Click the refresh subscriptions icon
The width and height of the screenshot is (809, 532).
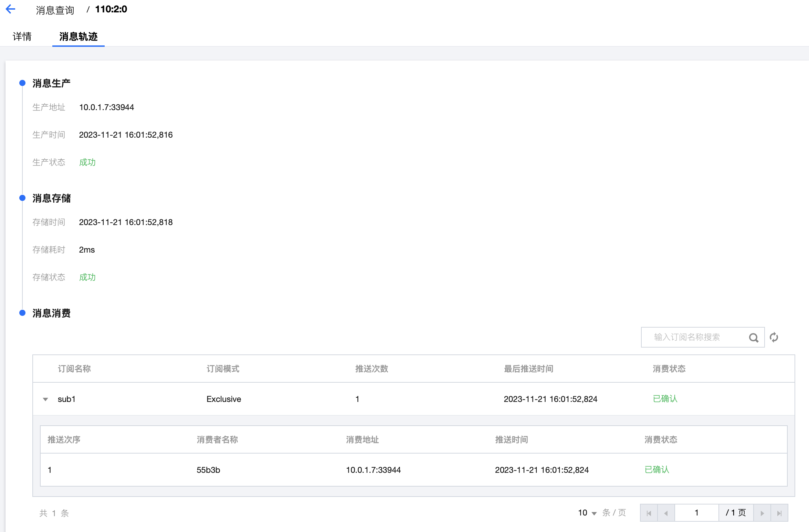click(774, 337)
